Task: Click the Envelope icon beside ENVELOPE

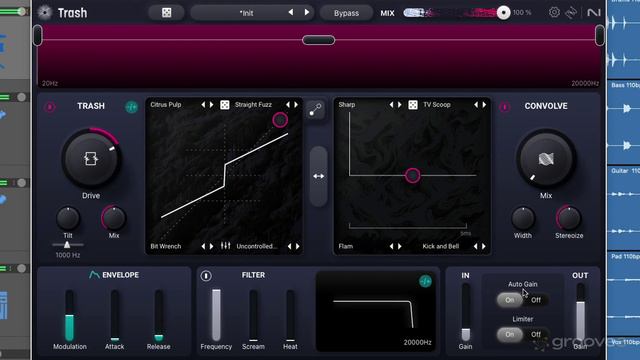Action: pyautogui.click(x=94, y=275)
